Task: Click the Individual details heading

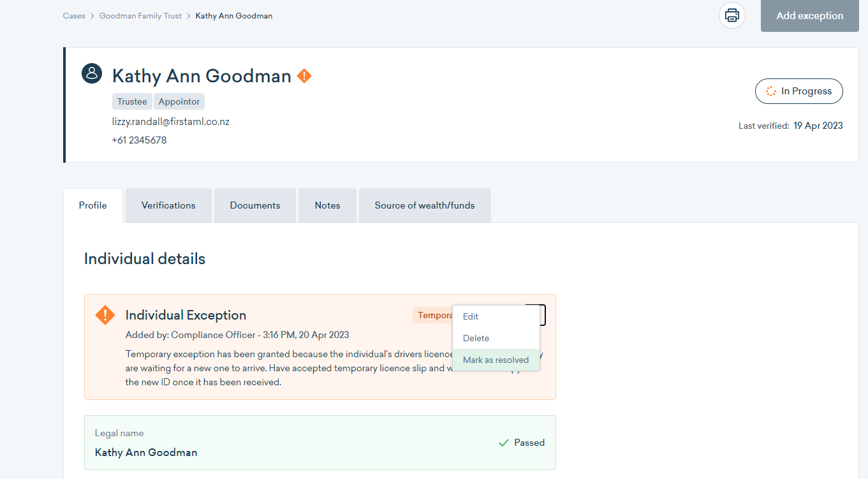Action: 145,258
